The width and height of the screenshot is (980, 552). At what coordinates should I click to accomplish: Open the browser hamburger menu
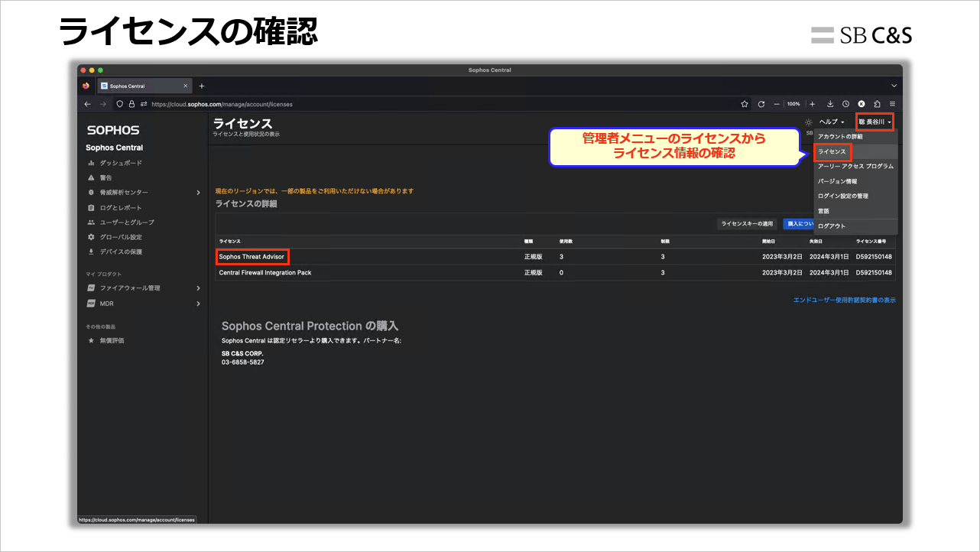pyautogui.click(x=892, y=104)
